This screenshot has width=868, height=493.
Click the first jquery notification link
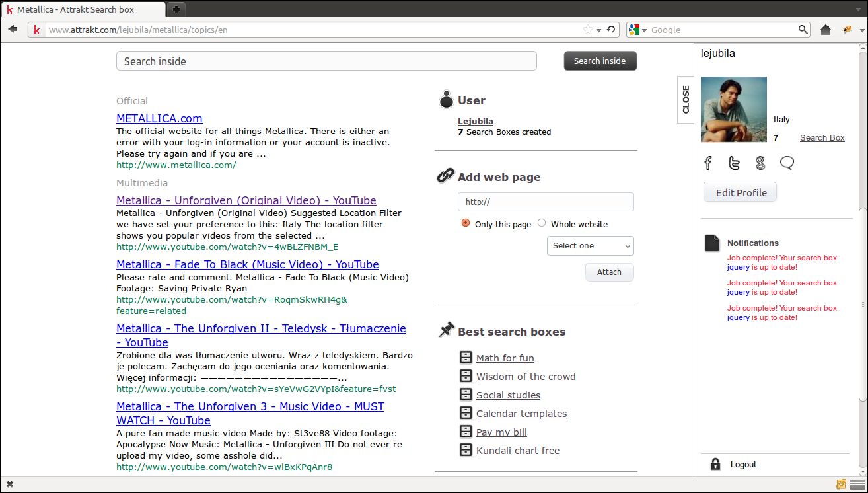(x=739, y=267)
